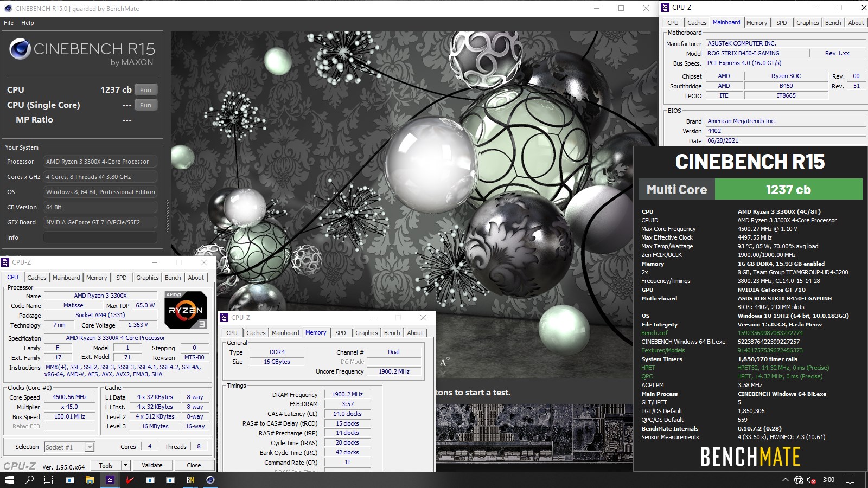Select CPU tab in CPU-Z Memory window

(x=232, y=333)
